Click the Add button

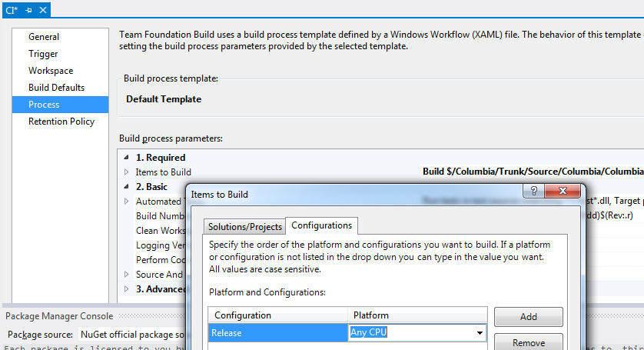tap(528, 317)
